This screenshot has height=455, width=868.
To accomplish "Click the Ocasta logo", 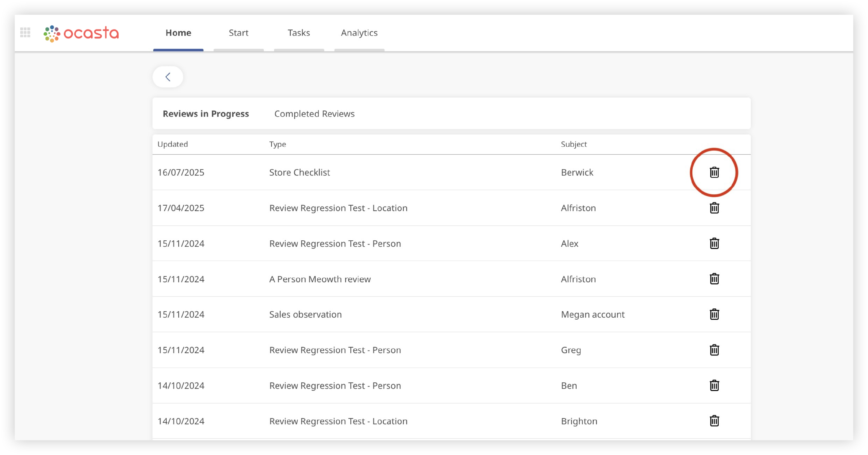I will 81,33.
